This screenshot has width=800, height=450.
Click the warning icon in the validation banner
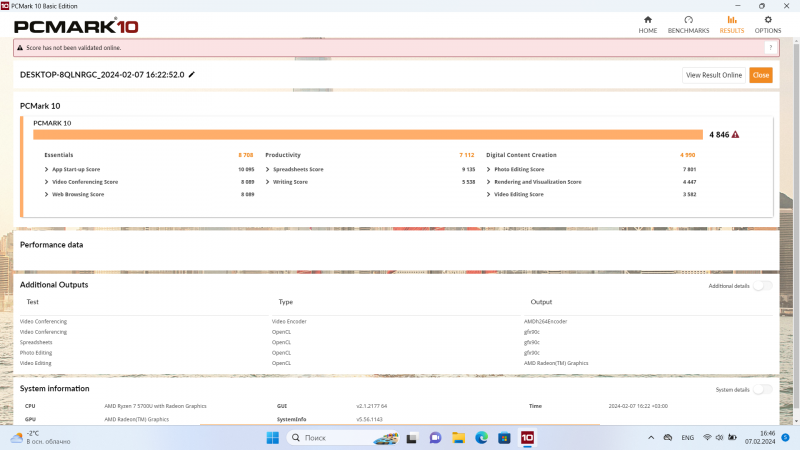[20, 47]
